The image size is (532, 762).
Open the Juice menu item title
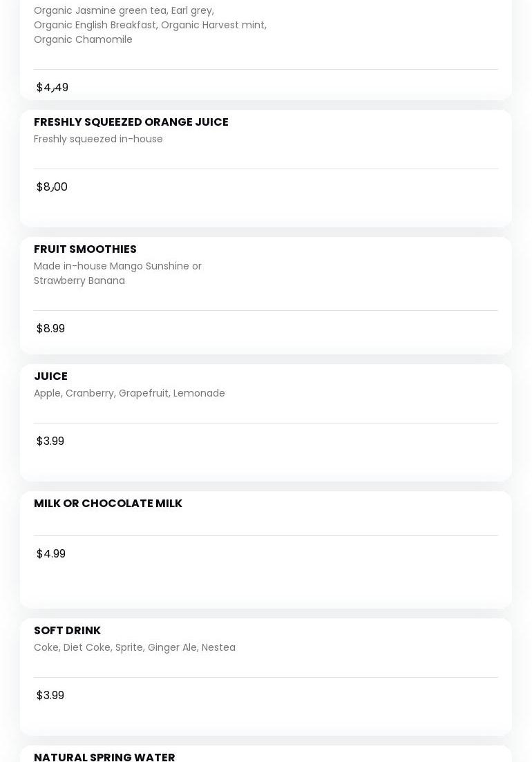tap(50, 377)
